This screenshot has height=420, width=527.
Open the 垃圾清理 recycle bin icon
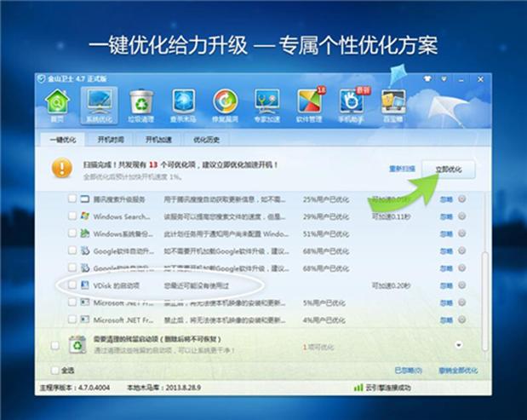(141, 106)
